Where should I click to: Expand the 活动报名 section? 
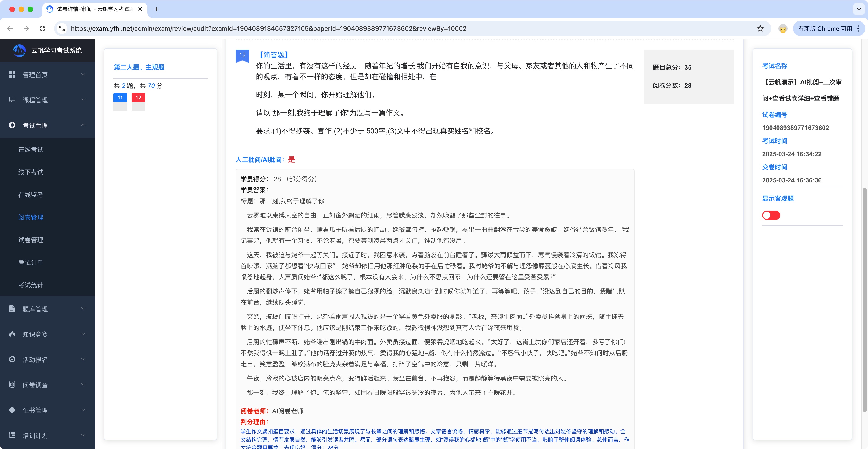(x=83, y=359)
